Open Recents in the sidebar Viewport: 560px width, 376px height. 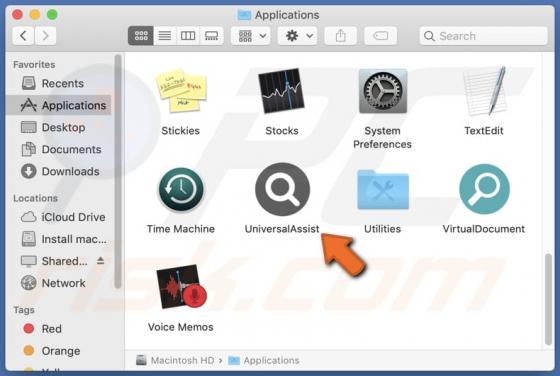(x=59, y=83)
